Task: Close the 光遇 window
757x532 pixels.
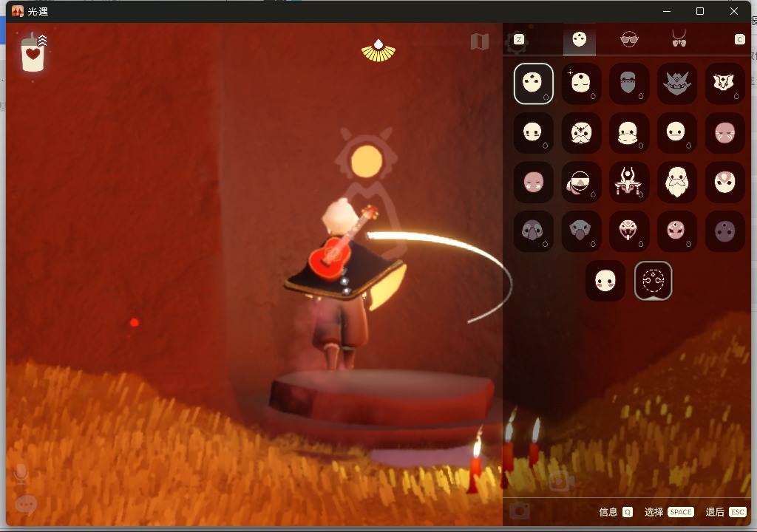Action: pos(734,11)
